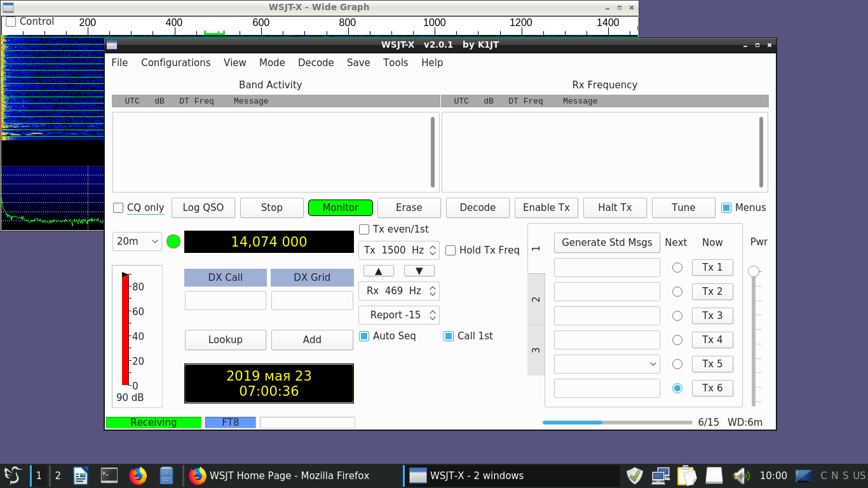Click the DX Grid input field

coord(312,301)
